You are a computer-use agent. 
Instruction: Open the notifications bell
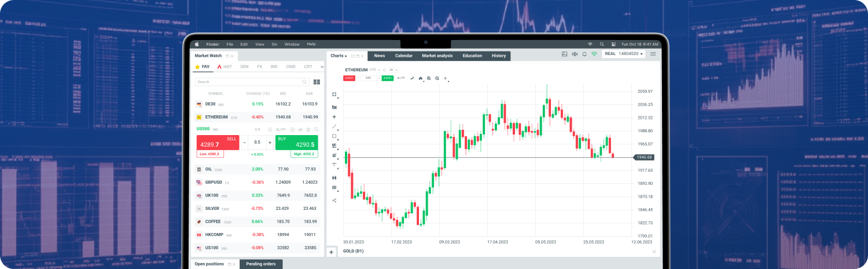coord(584,54)
